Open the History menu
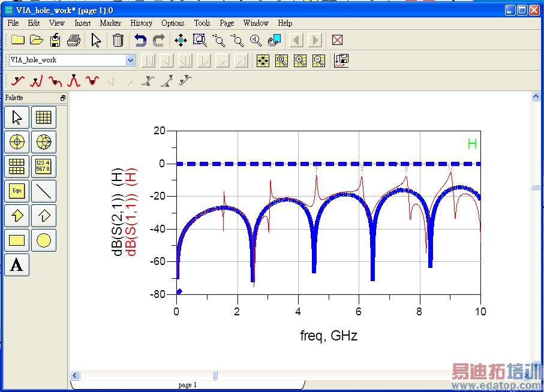This screenshot has width=544, height=392. (x=141, y=23)
